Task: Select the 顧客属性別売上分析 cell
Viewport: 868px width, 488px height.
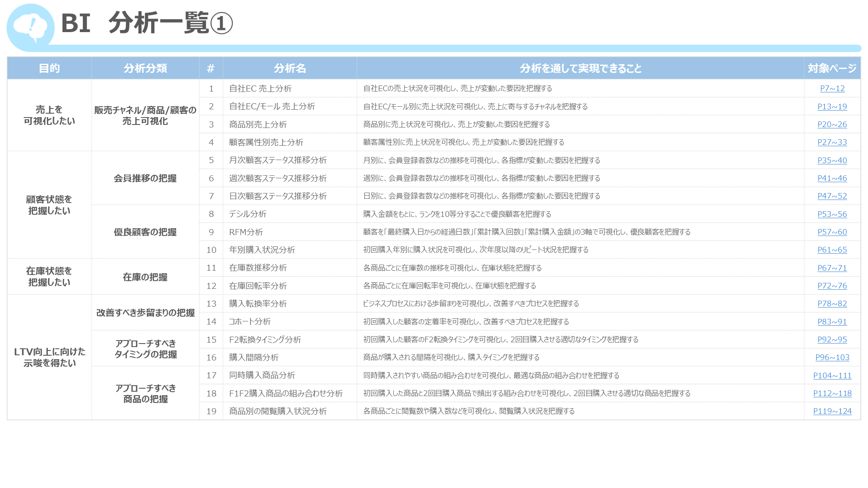Action: point(290,142)
